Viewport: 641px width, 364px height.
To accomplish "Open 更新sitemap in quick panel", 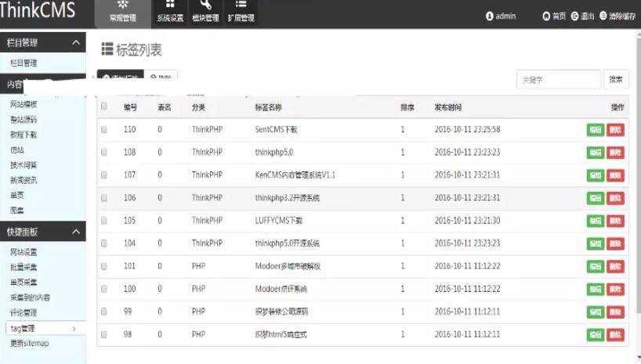I will pyautogui.click(x=30, y=343).
